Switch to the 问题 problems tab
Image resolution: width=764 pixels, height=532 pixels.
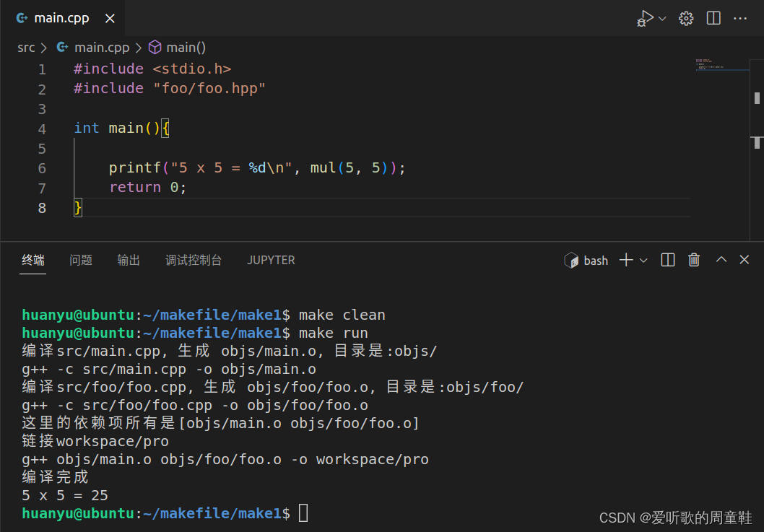[81, 260]
